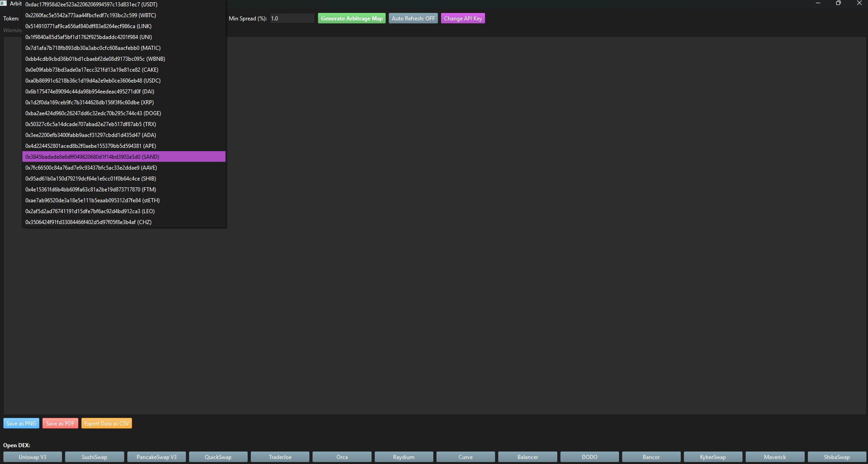Select the LINK token in the list
The width and height of the screenshot is (868, 464).
(89, 26)
